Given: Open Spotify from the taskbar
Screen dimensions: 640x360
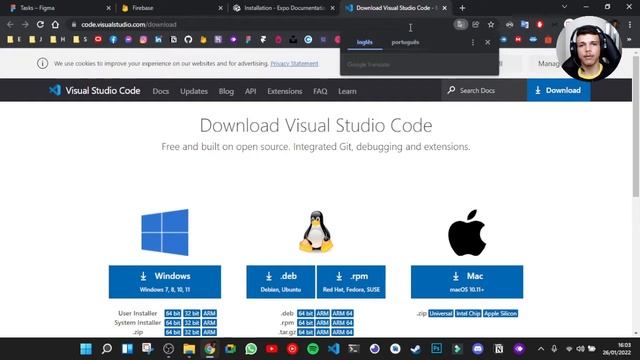Looking at the screenshot, I should click(313, 349).
